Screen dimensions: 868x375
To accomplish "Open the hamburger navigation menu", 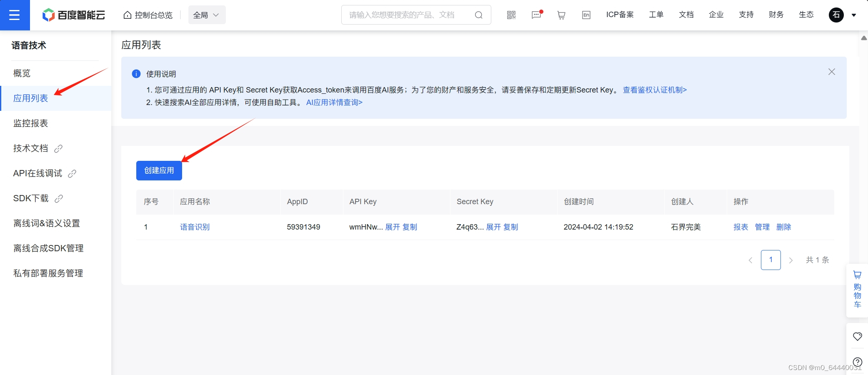I will [x=15, y=15].
